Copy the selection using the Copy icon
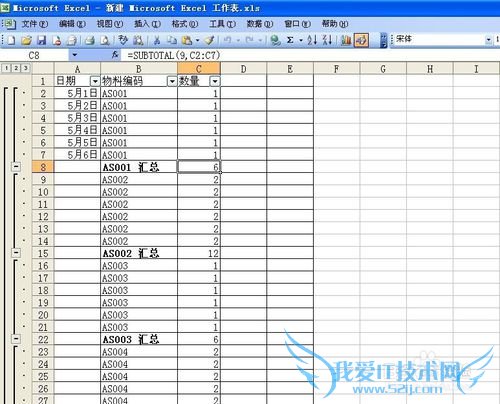This screenshot has height=404, width=500. coord(172,40)
